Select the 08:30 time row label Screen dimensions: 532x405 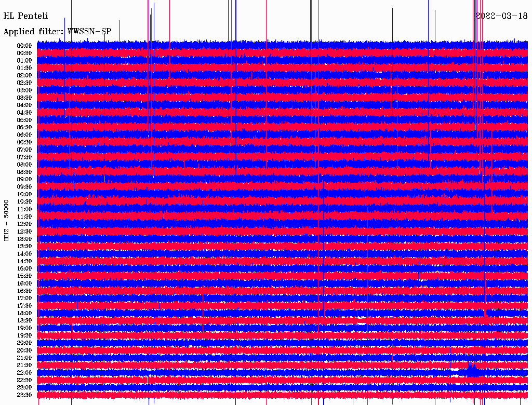click(x=24, y=172)
